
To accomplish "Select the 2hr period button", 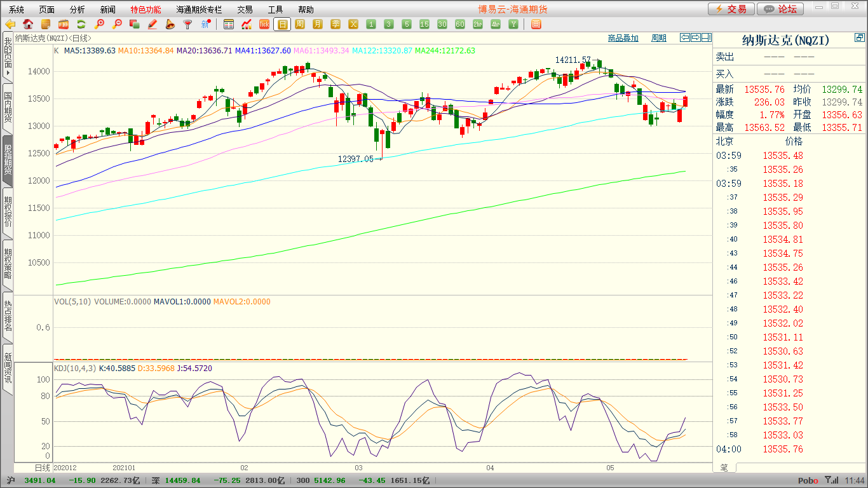I will [x=478, y=24].
